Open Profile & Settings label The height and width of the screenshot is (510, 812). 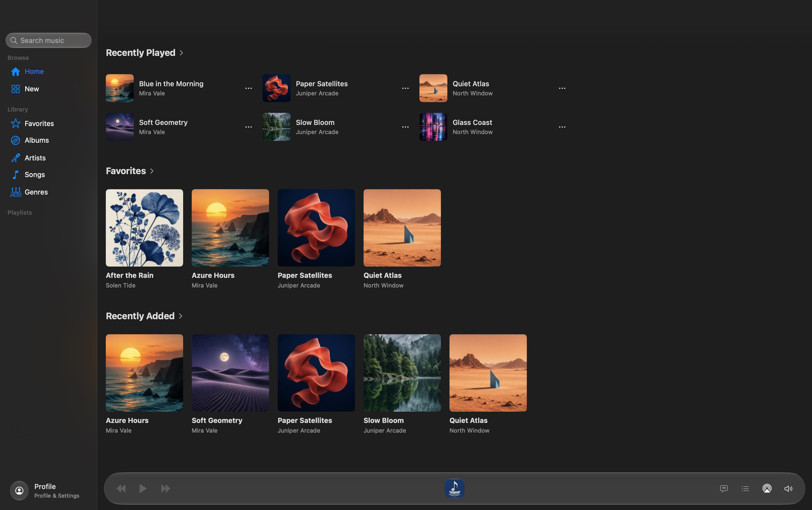click(57, 496)
